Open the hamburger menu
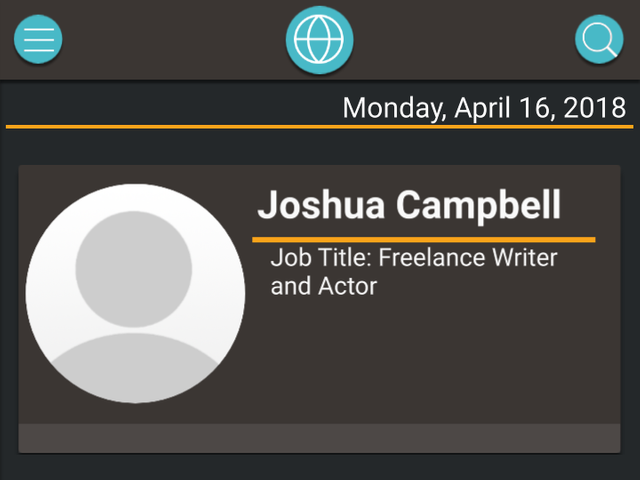The width and height of the screenshot is (640, 480). [x=38, y=40]
